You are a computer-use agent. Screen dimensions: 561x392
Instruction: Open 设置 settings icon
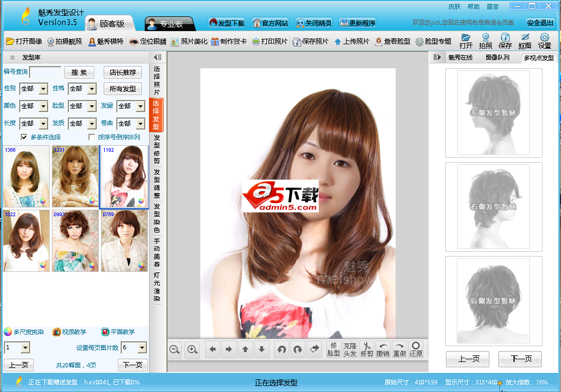pyautogui.click(x=544, y=41)
